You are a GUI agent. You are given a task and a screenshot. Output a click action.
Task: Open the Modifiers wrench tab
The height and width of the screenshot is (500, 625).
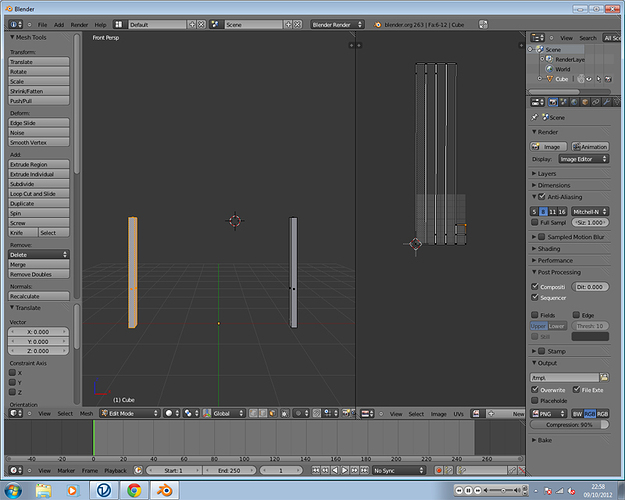(606, 102)
